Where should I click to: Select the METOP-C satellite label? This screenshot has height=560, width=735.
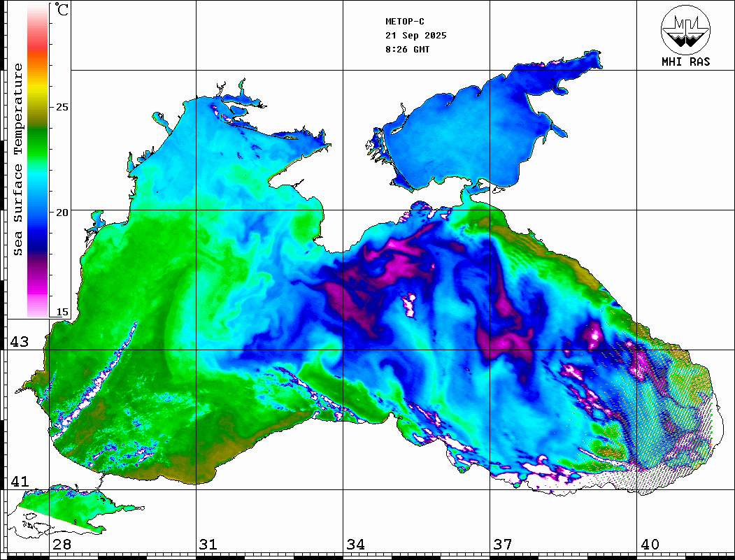pyautogui.click(x=404, y=22)
